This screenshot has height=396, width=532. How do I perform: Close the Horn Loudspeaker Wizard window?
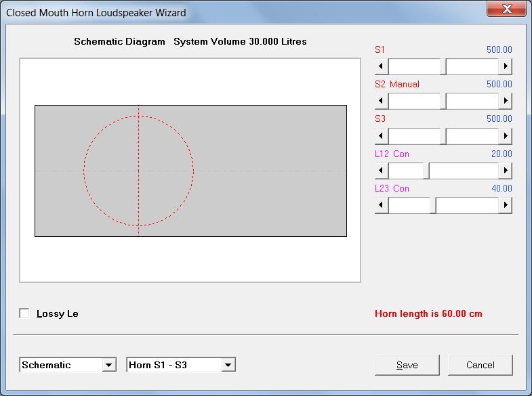506,9
